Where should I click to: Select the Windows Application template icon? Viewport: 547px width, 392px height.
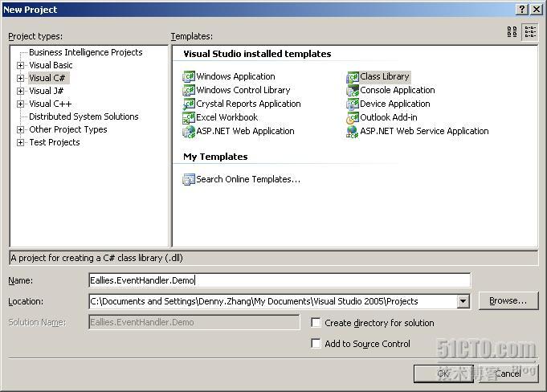coord(189,76)
